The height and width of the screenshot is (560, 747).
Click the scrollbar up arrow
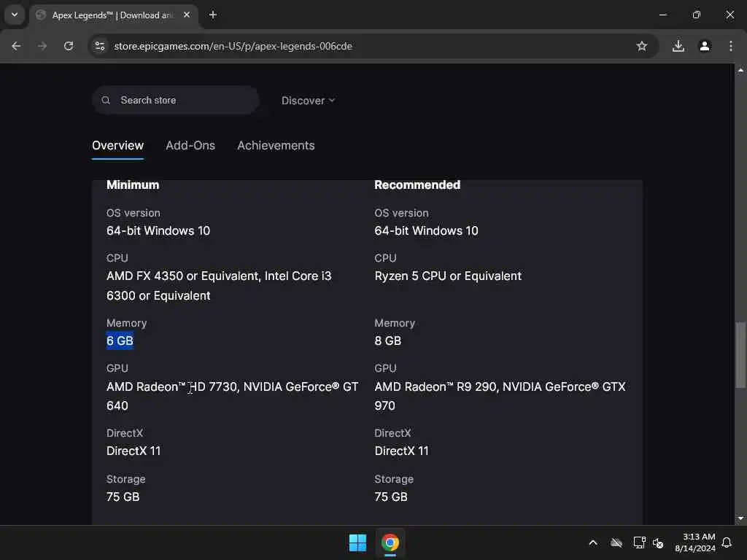tap(740, 70)
